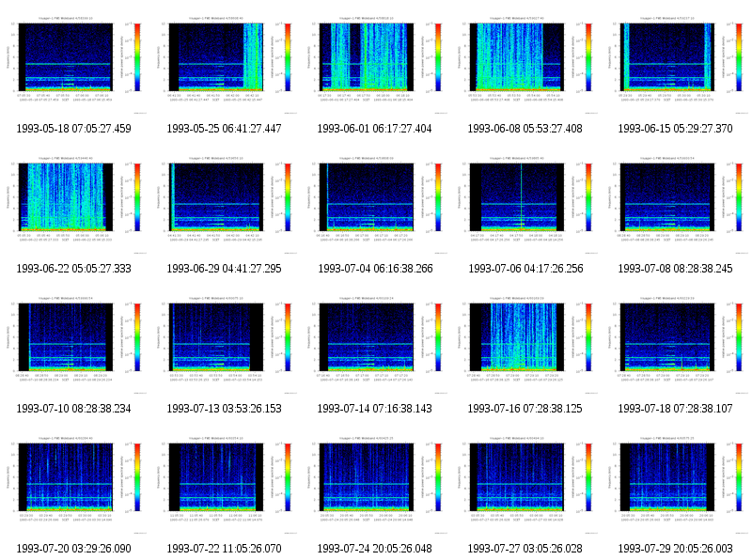Open the 1993-07-08 08:28:38.245 spectrogram thumbnail
Image resolution: width=752 pixels, height=560 pixels.
675,205
